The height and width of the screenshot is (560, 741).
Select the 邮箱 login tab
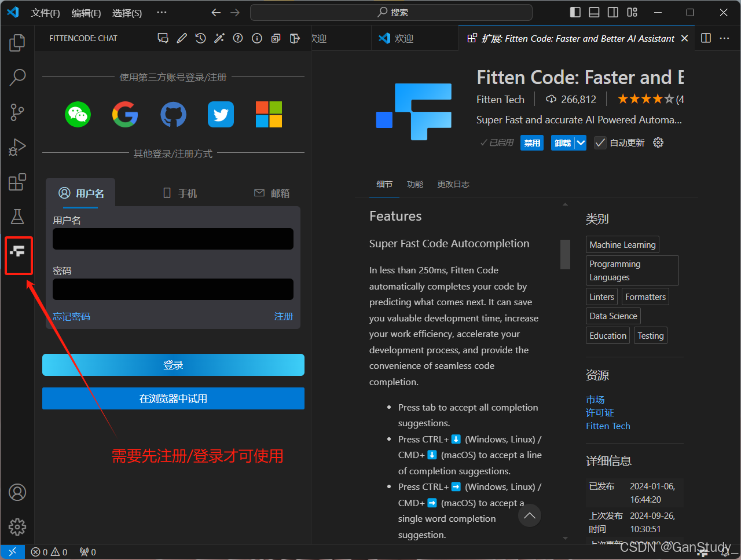(272, 193)
